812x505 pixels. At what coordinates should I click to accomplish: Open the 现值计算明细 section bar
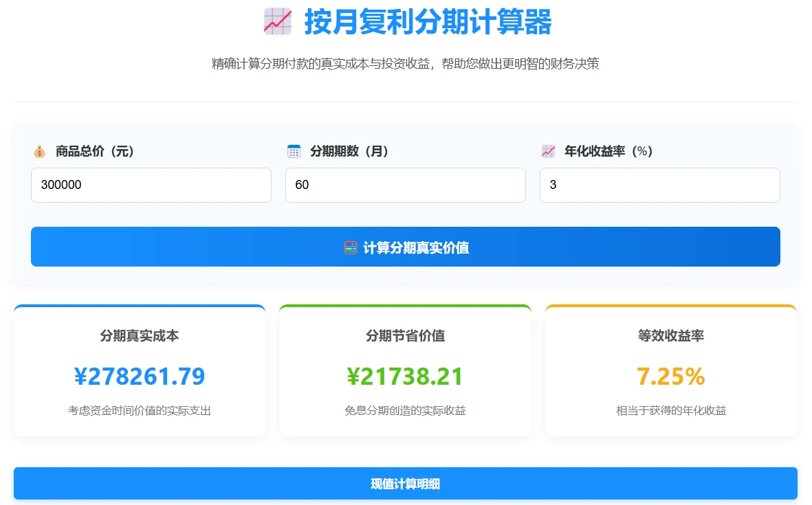point(405,484)
